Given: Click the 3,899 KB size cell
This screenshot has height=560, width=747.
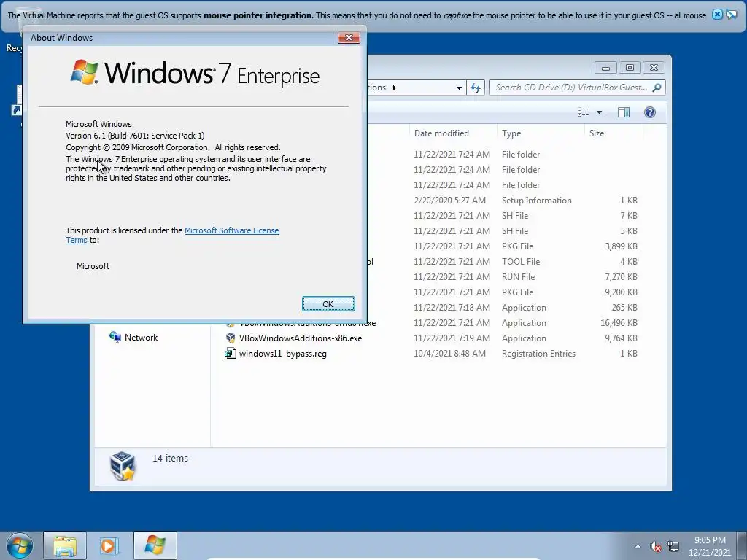Looking at the screenshot, I should point(622,246).
